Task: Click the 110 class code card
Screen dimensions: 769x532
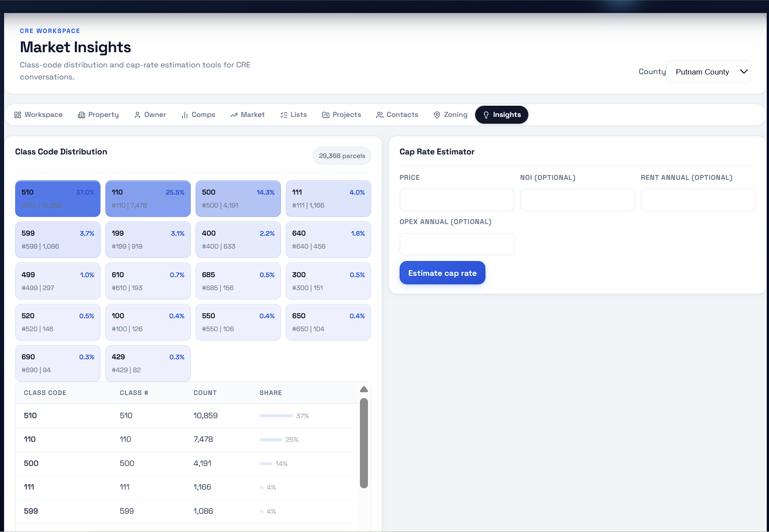Action: click(x=148, y=199)
